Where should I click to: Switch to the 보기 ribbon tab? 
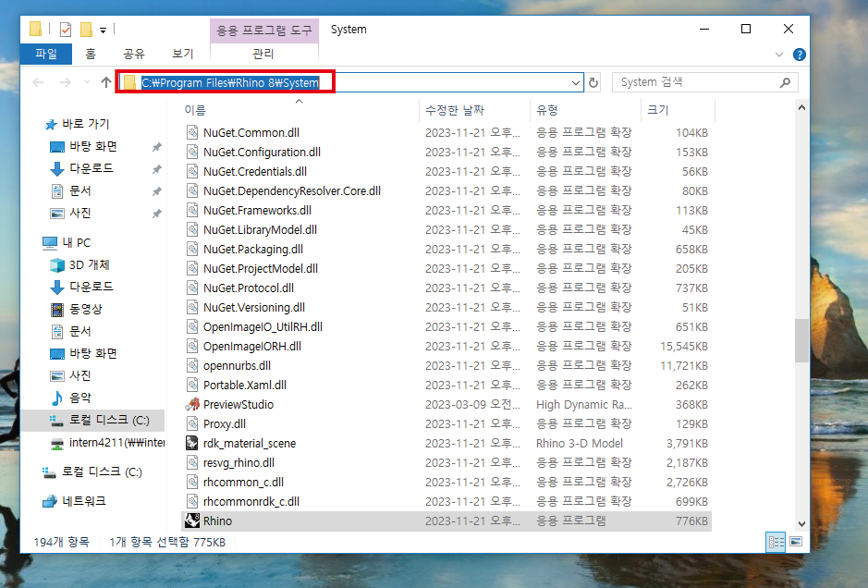pos(183,54)
